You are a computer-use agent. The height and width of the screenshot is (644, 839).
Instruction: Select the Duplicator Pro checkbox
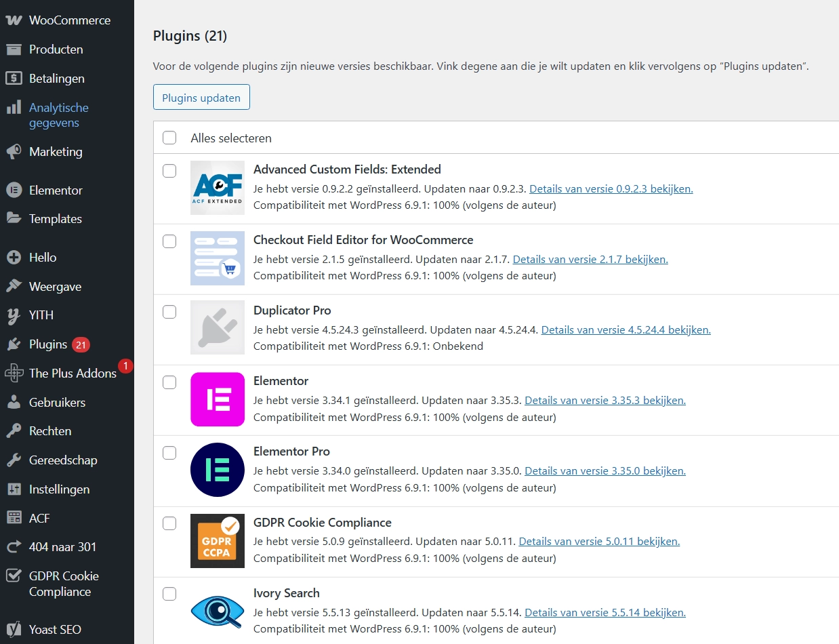[169, 312]
